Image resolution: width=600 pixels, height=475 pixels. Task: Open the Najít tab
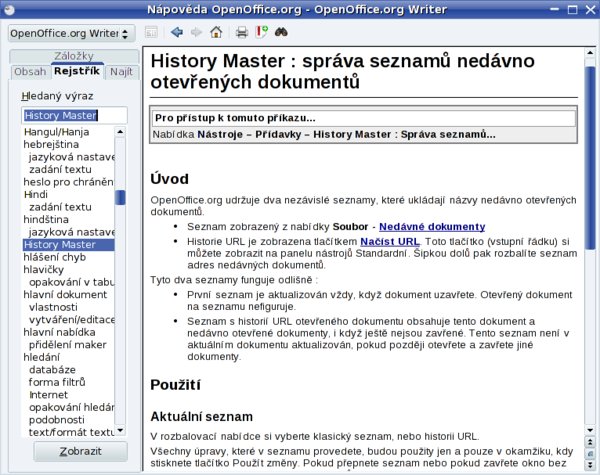pyautogui.click(x=121, y=72)
